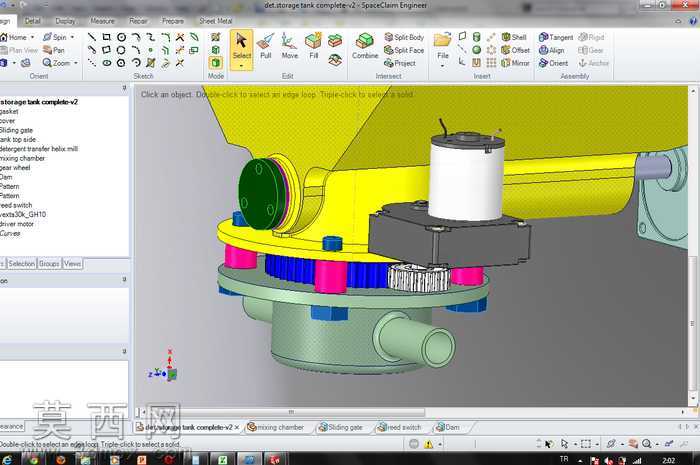Open the Select tool dropdown arrow
700x465 pixels.
click(242, 66)
